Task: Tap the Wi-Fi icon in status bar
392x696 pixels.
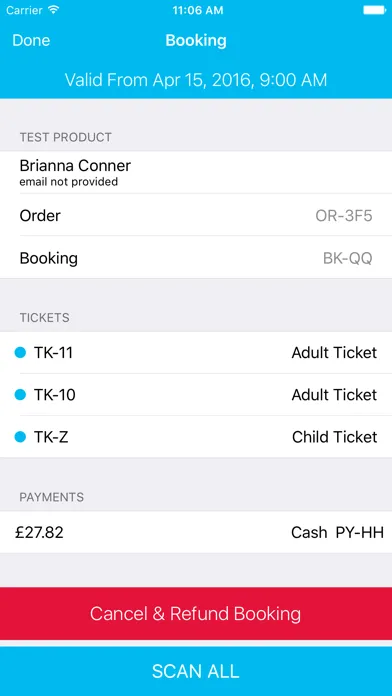Action: coord(54,10)
